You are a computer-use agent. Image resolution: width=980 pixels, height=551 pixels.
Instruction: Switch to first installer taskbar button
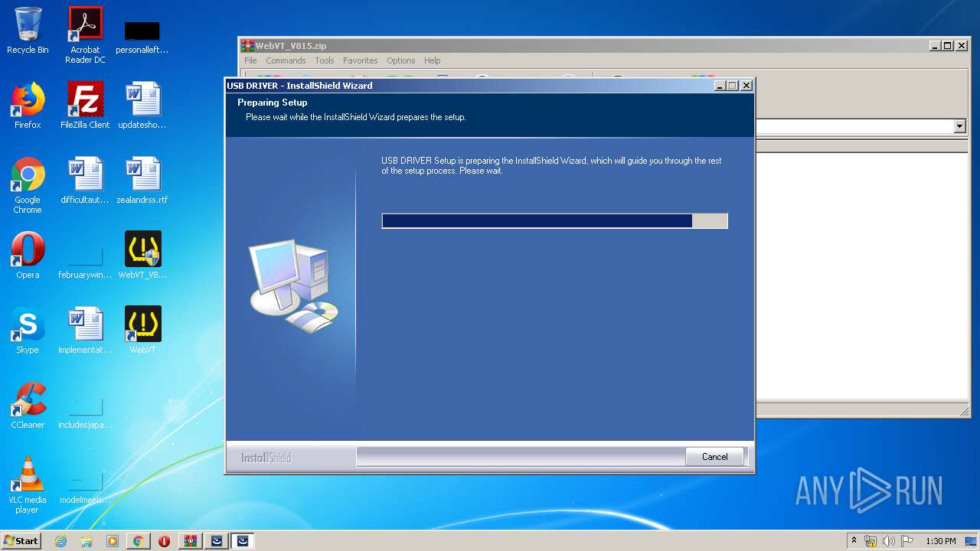click(217, 541)
